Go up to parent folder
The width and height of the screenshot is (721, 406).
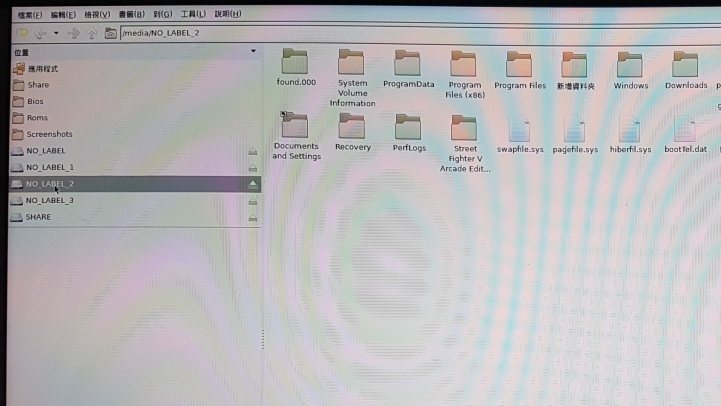pyautogui.click(x=92, y=33)
